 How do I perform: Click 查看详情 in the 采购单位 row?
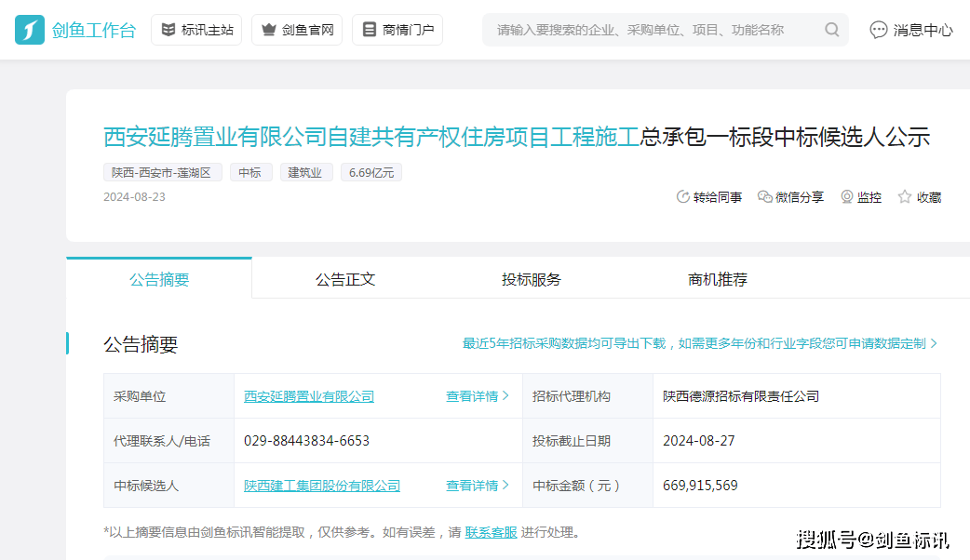click(x=477, y=396)
